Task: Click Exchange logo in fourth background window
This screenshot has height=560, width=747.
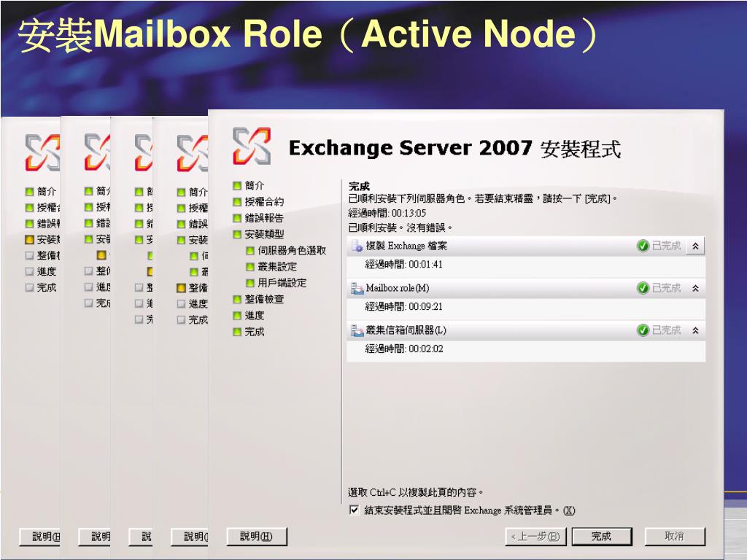Action: click(192, 153)
